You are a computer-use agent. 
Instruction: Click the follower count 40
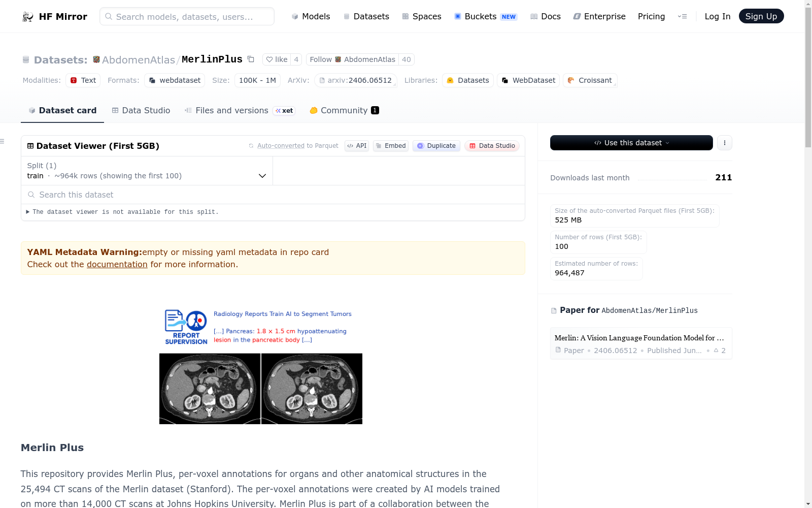(407, 59)
